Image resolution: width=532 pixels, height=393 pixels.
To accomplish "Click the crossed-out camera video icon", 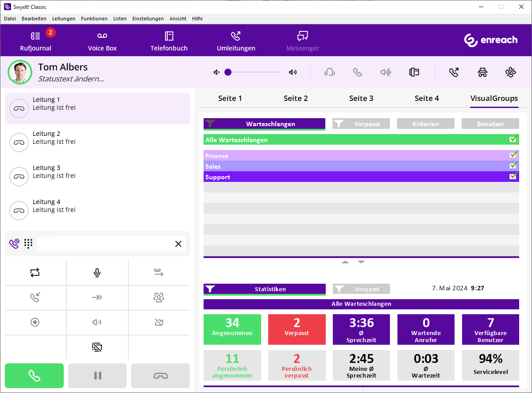I will [159, 322].
